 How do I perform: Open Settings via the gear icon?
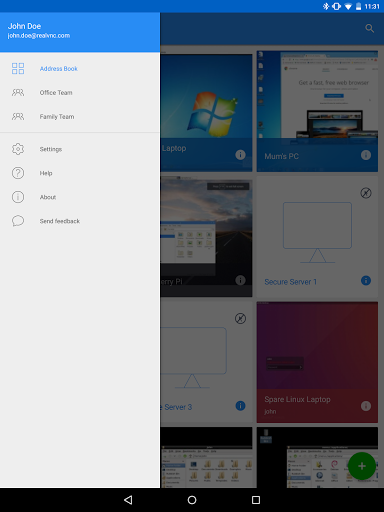(x=18, y=149)
